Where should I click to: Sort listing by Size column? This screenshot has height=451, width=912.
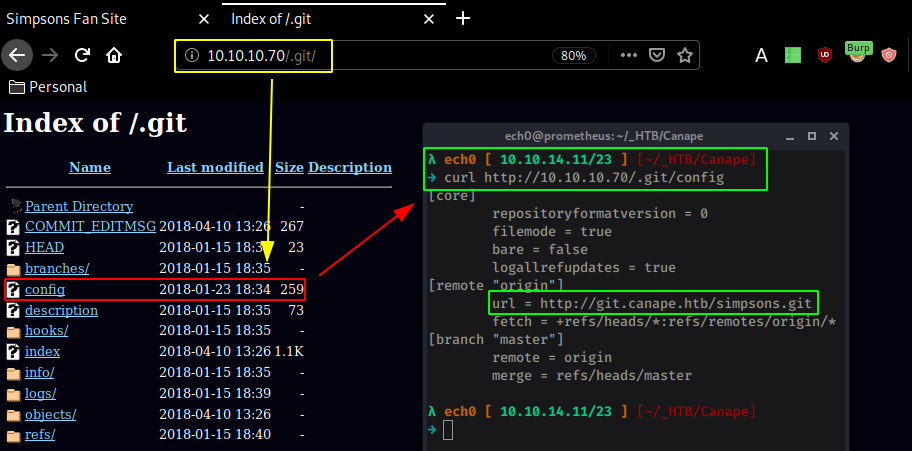coord(290,168)
